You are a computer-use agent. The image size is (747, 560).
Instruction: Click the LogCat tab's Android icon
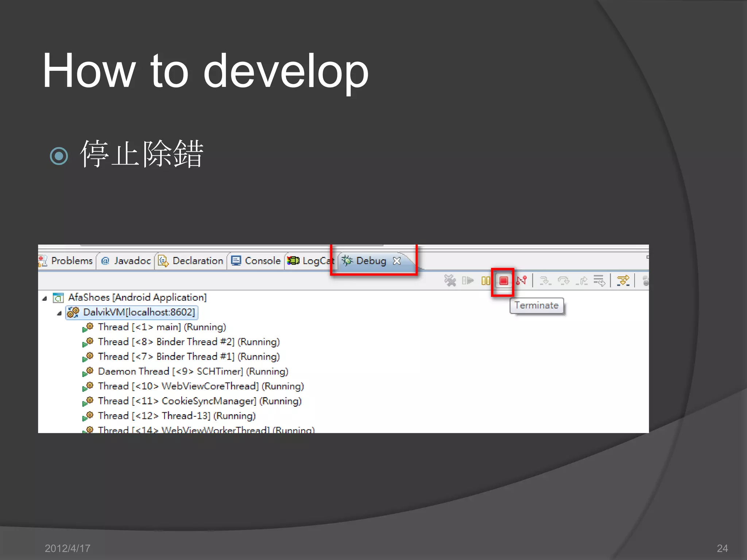[x=293, y=261]
